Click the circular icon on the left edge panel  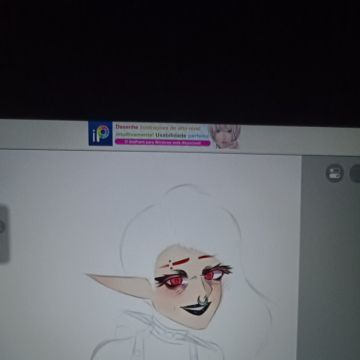(2, 227)
